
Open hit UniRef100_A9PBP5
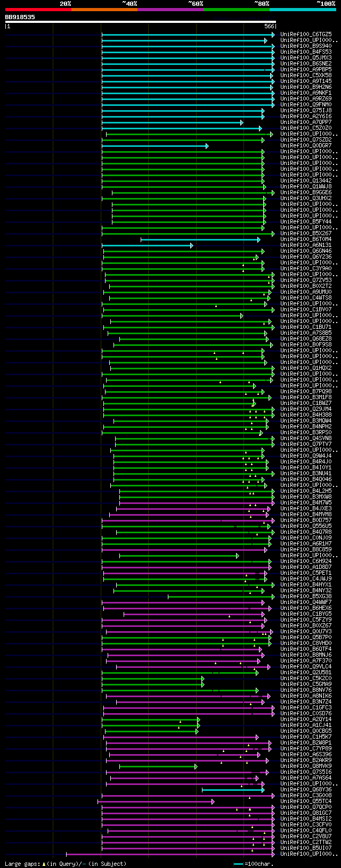(306, 69)
